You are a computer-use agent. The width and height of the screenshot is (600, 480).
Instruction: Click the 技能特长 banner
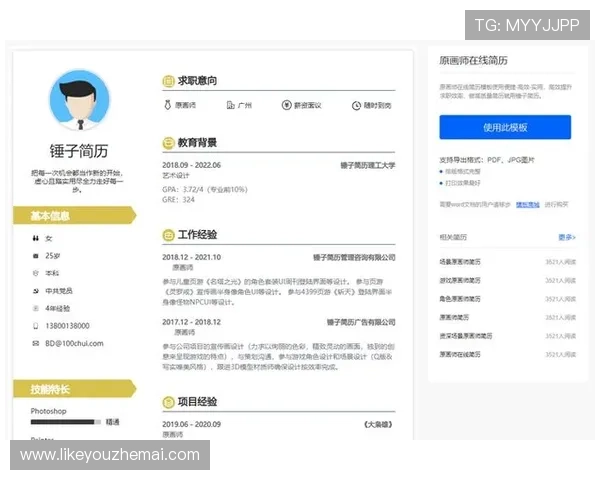(x=75, y=389)
